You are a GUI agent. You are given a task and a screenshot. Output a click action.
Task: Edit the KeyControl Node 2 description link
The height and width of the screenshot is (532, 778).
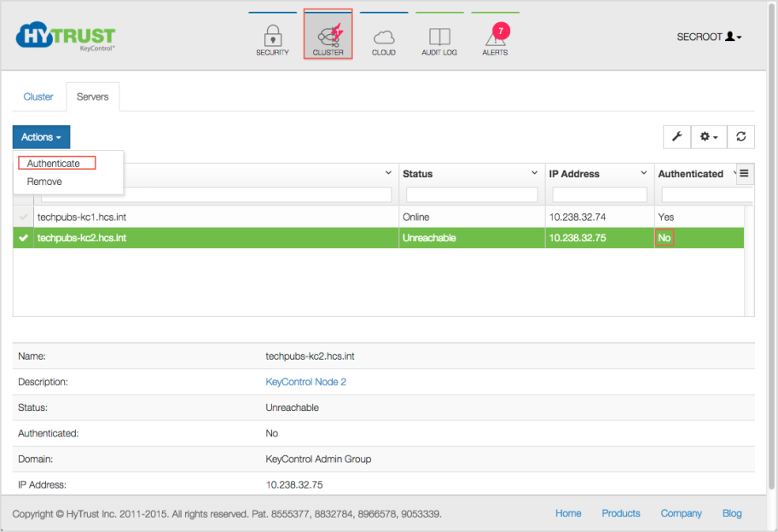[305, 382]
